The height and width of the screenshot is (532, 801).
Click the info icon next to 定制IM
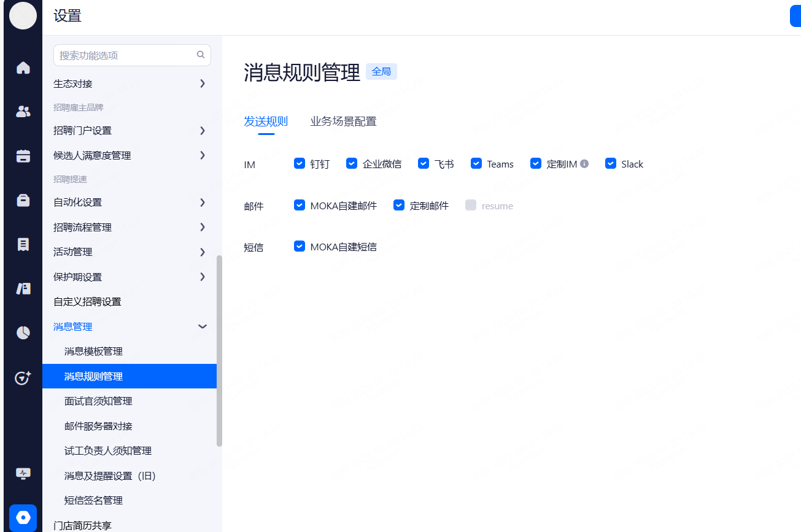click(584, 164)
